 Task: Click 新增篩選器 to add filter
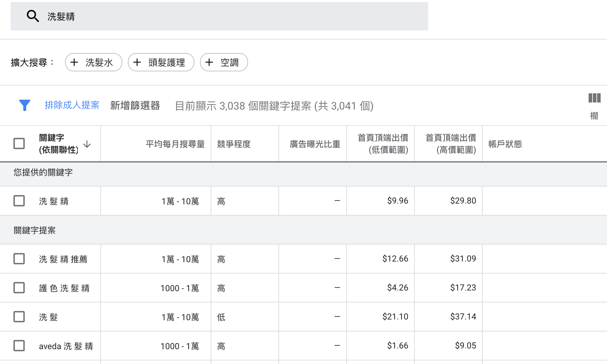(135, 105)
